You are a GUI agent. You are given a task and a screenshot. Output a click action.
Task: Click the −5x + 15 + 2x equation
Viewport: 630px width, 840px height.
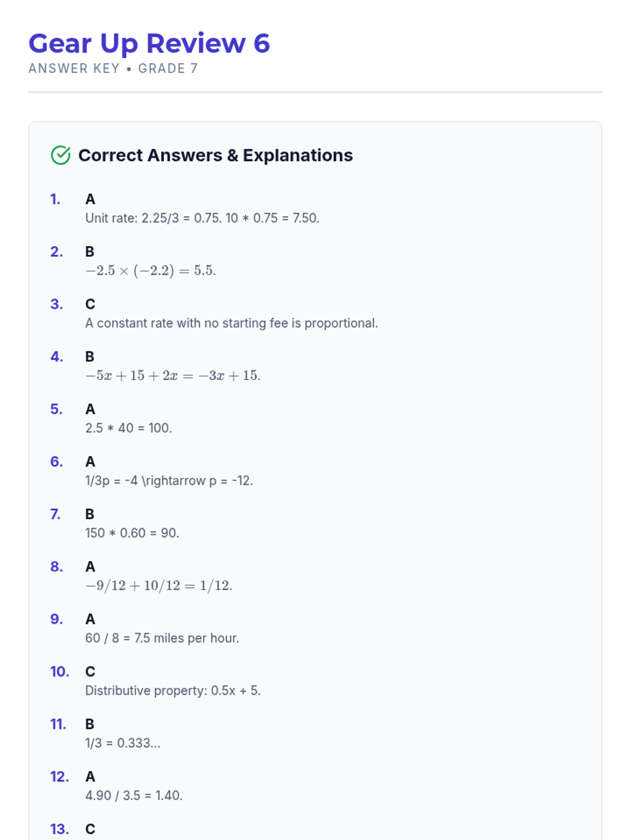click(x=173, y=375)
